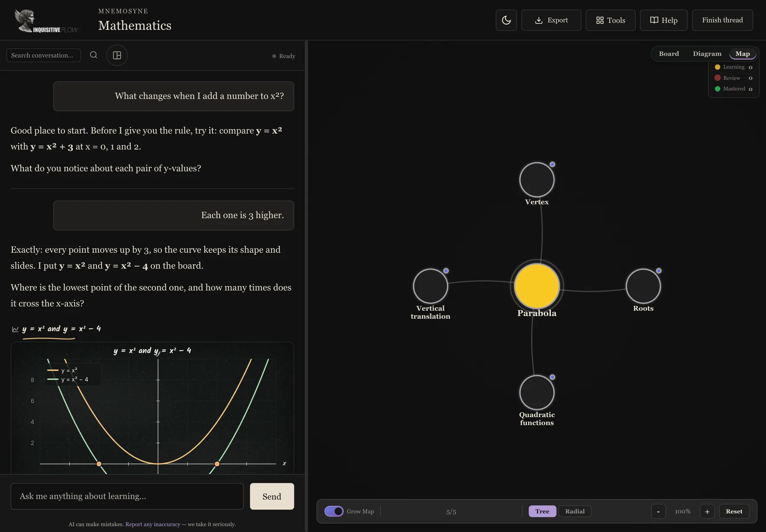Select the yellow Parabola node
The image size is (766, 532).
pyautogui.click(x=537, y=286)
